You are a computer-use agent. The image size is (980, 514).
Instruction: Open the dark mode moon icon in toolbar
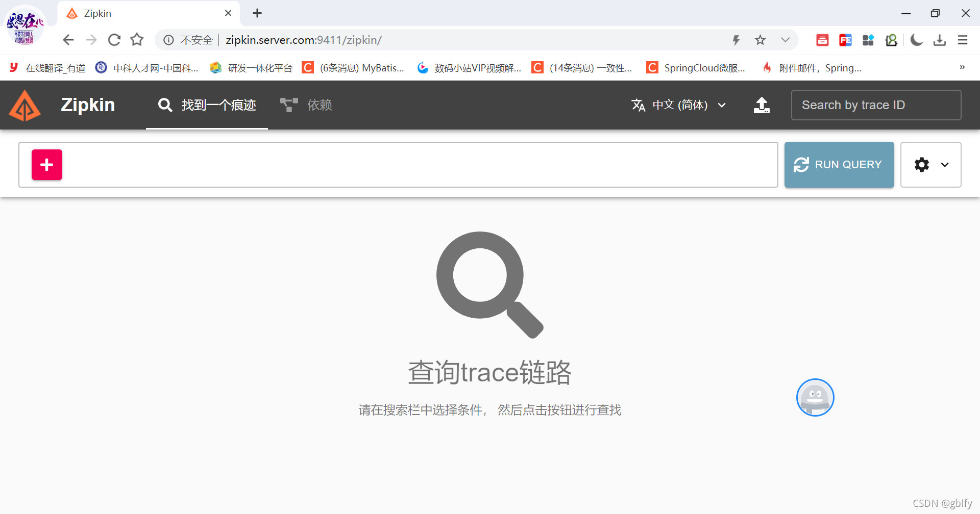click(916, 40)
